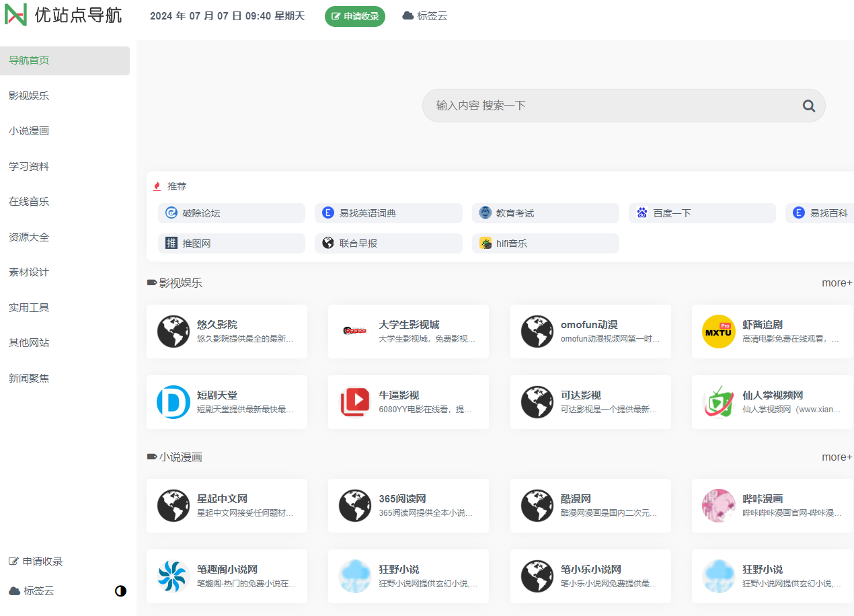Image resolution: width=854 pixels, height=616 pixels.
Task: Click the 联合早报 globe icon
Action: 328,243
